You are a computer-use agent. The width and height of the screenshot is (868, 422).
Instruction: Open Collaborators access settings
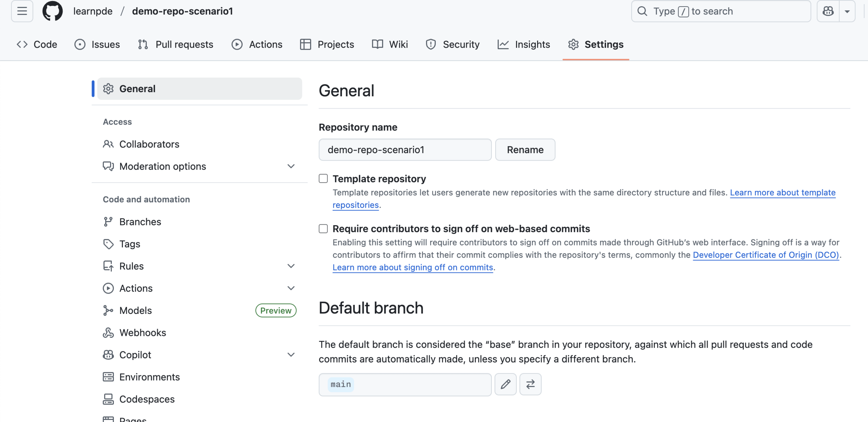pos(149,144)
